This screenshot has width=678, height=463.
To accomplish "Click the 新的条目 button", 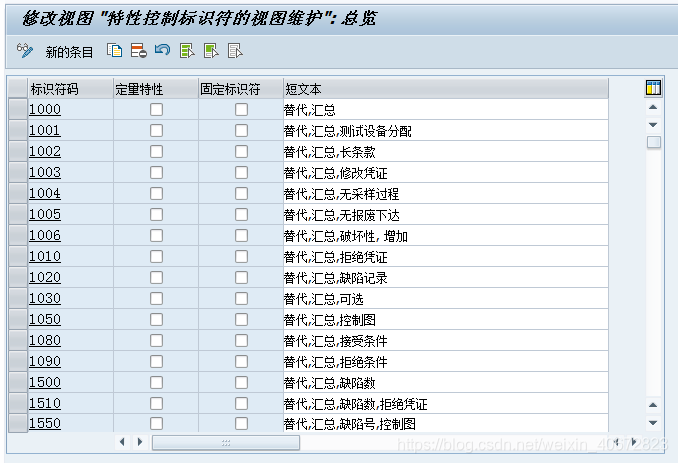I will pos(69,52).
